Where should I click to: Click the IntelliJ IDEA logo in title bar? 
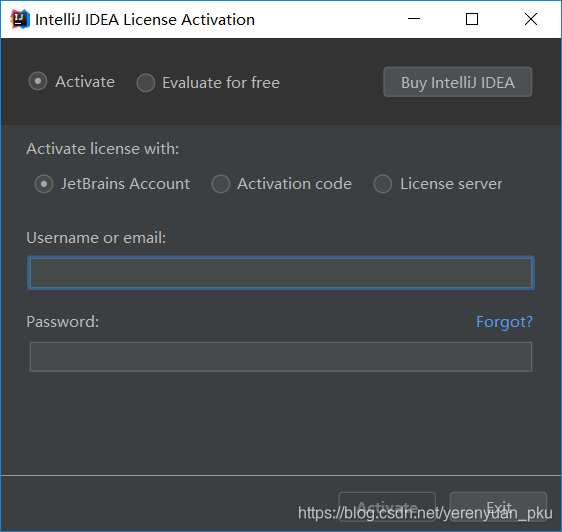pyautogui.click(x=20, y=19)
